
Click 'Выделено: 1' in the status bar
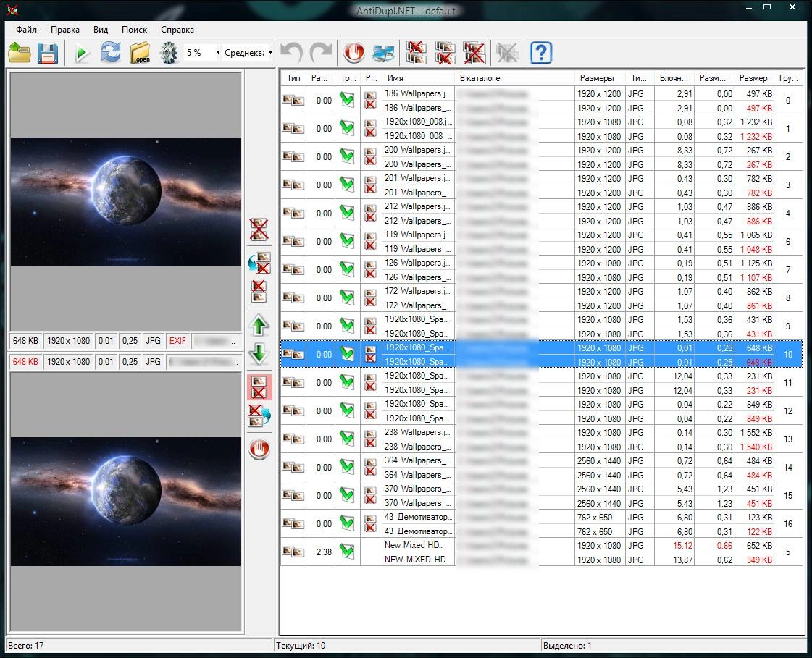[567, 646]
